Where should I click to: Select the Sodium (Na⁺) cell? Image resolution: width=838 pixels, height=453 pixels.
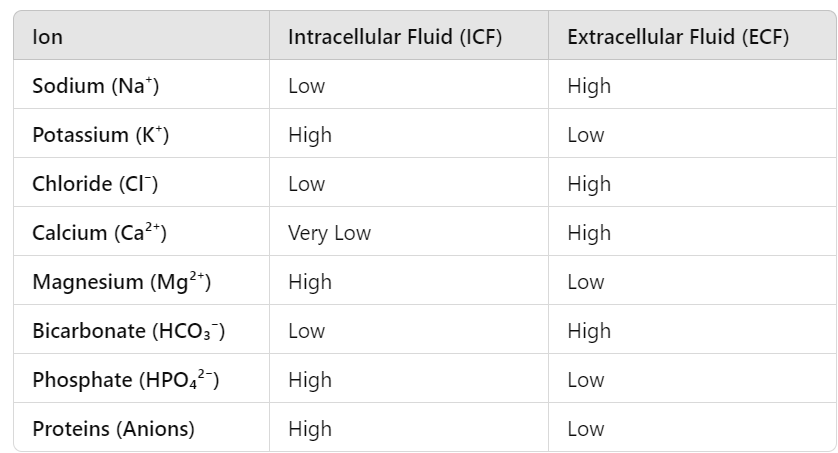(x=96, y=86)
